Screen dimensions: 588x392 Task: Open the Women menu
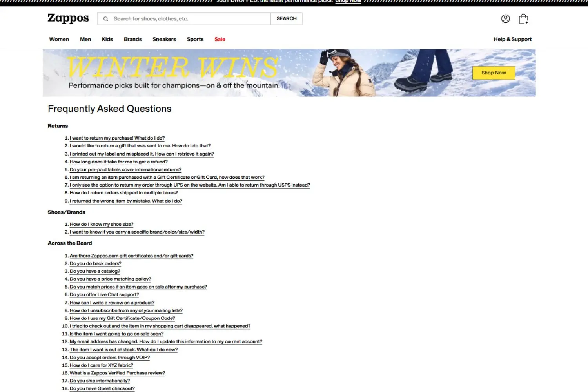(59, 39)
